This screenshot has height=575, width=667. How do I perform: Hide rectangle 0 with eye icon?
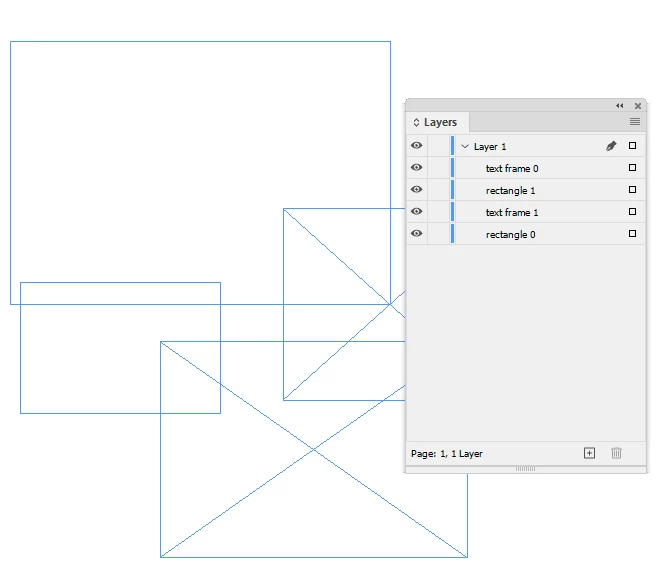pos(417,233)
